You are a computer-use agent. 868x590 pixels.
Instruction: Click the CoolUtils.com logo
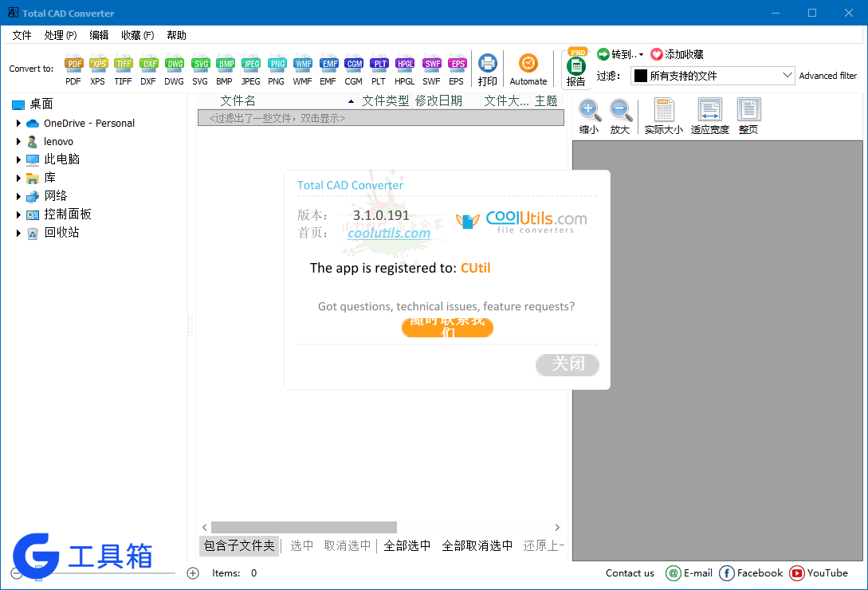coord(521,221)
